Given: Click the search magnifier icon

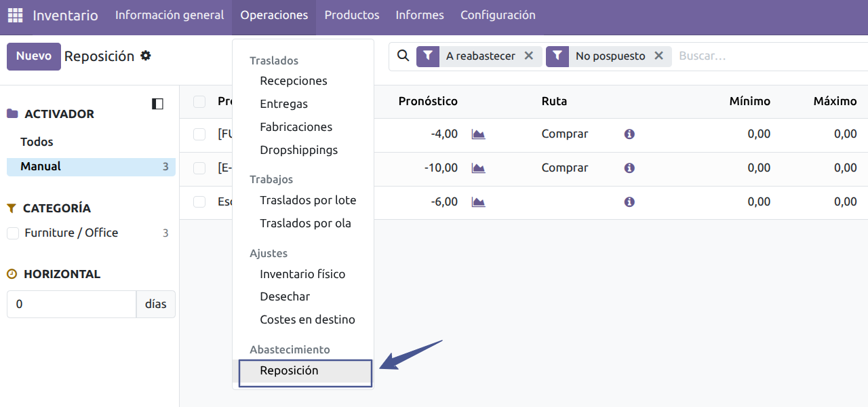Looking at the screenshot, I should (x=403, y=56).
